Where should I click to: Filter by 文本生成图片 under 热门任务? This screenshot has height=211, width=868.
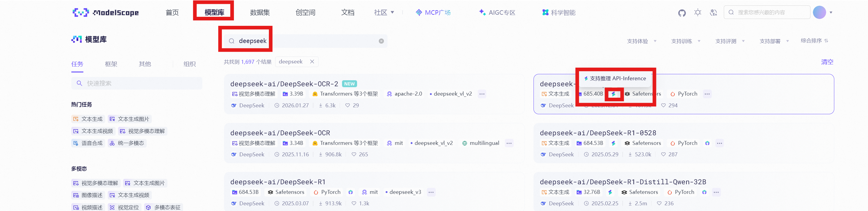pyautogui.click(x=129, y=119)
